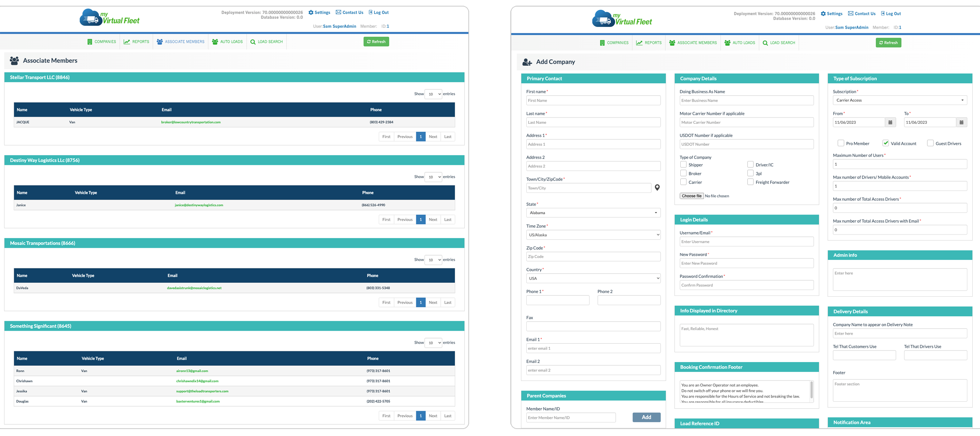Image resolution: width=980 pixels, height=436 pixels.
Task: Open the Reports tab on Associate Members page
Action: 136,42
